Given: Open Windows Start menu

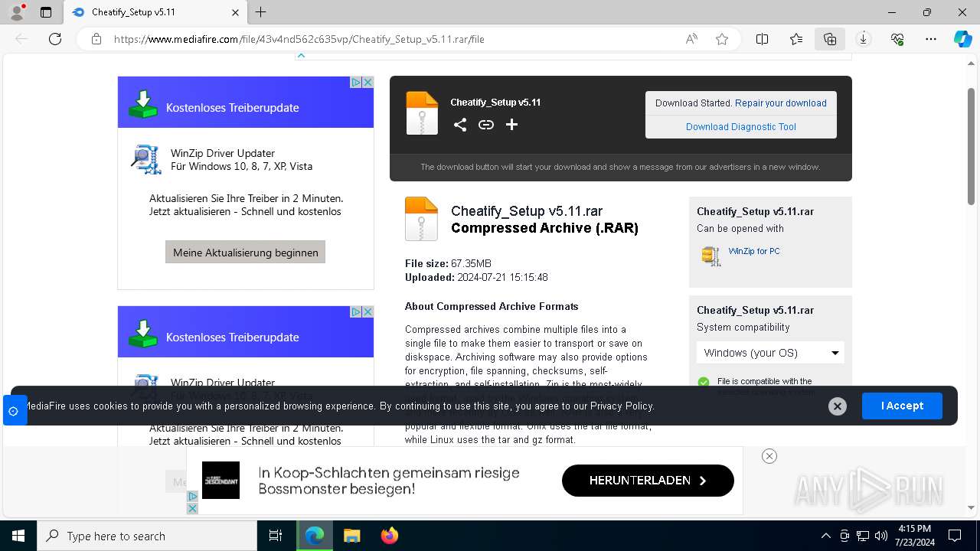Looking at the screenshot, I should tap(18, 536).
